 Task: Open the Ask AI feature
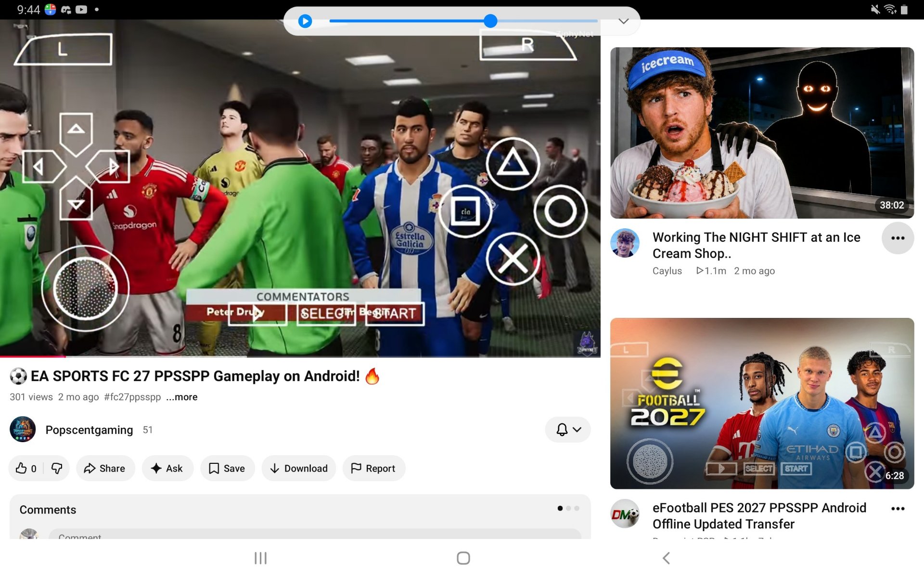tap(167, 468)
